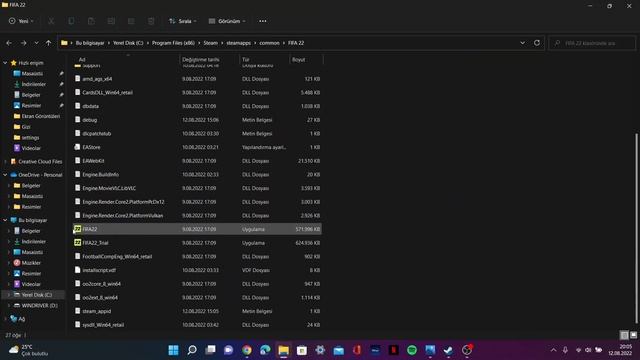Click the Paste clipboard icon in toolbar

click(91, 21)
